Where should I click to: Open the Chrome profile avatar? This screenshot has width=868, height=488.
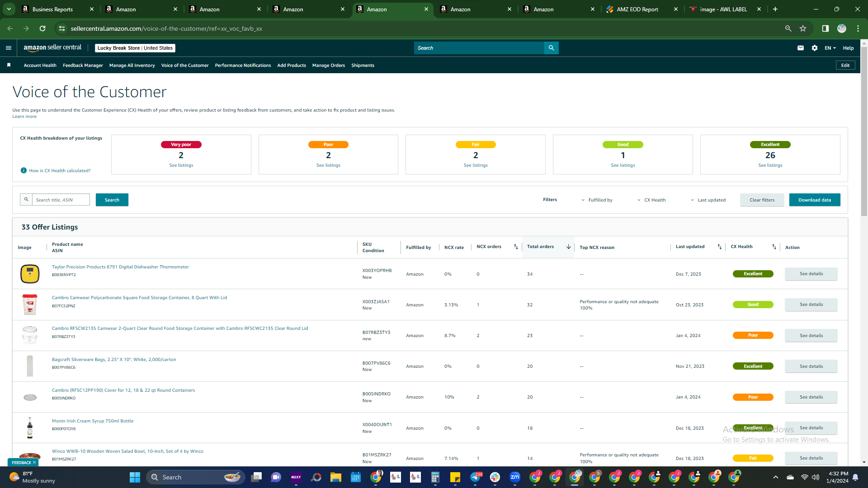point(842,28)
